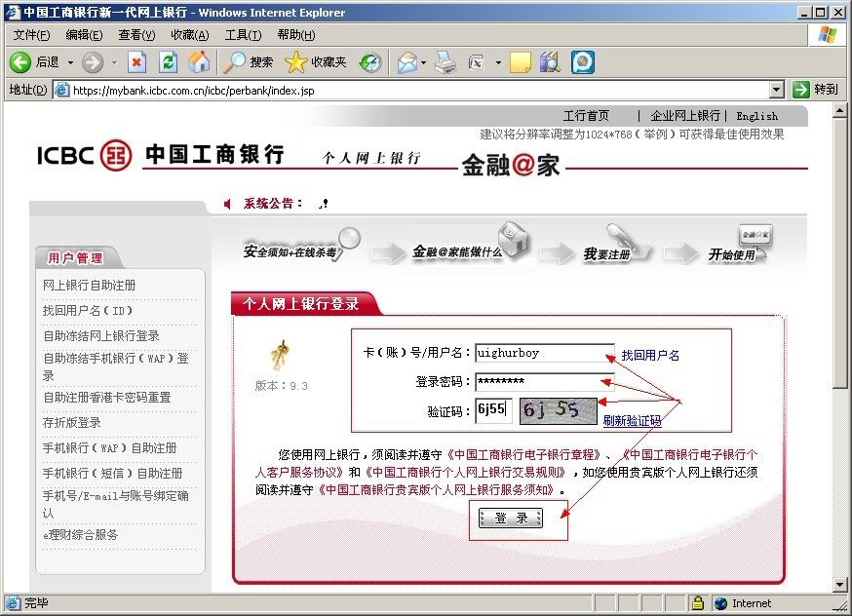Screen dimensions: 852x616
Task: Click the Stop loading icon
Action: 136,62
